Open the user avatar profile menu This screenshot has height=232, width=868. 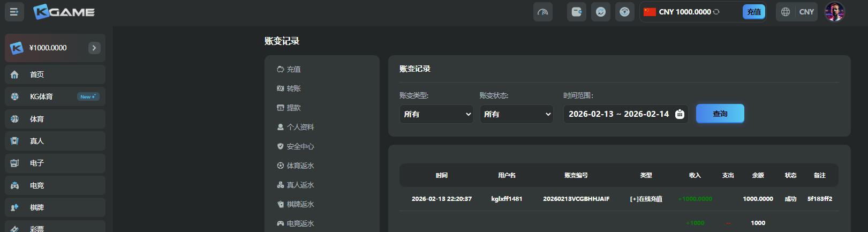pos(834,12)
